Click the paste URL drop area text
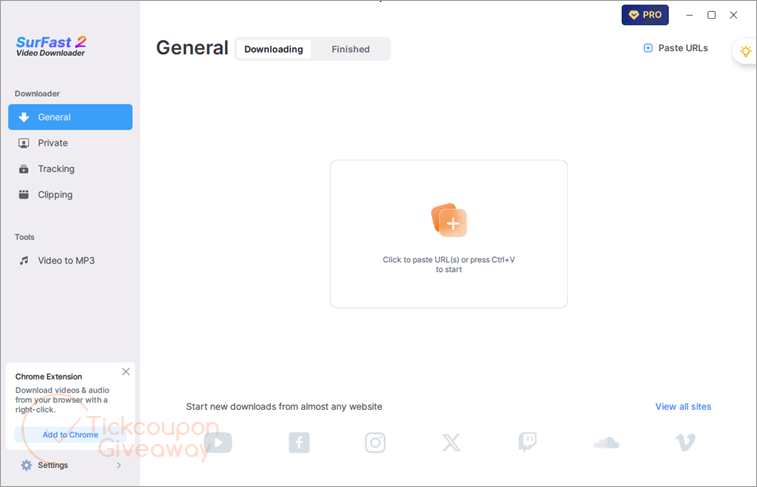 click(x=449, y=264)
